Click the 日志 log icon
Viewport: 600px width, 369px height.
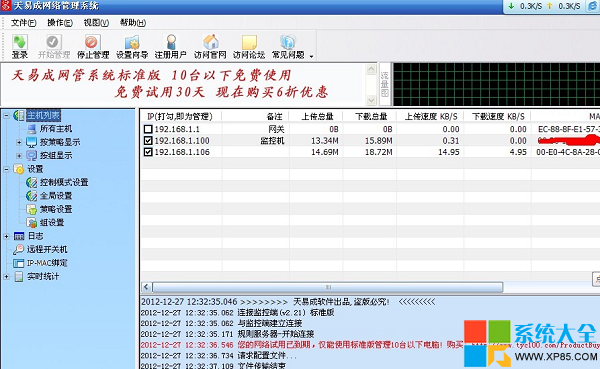(19, 236)
